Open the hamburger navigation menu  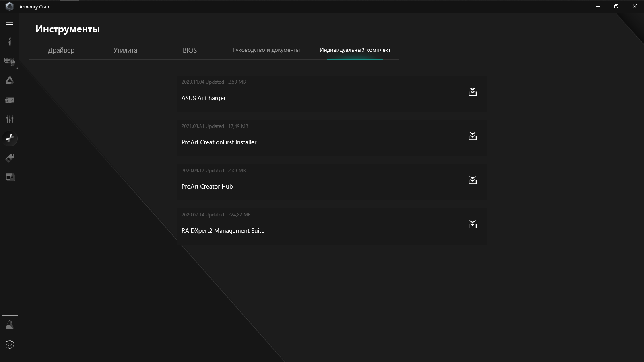[10, 23]
